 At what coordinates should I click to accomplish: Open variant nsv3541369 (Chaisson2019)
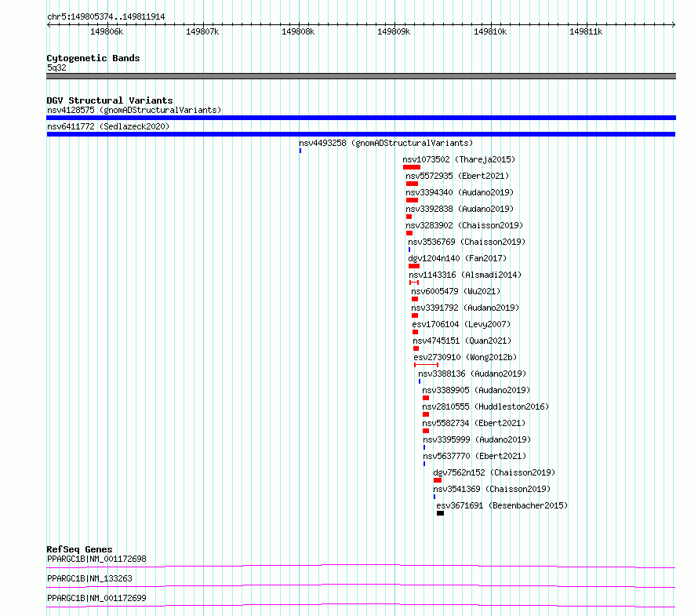pos(492,489)
